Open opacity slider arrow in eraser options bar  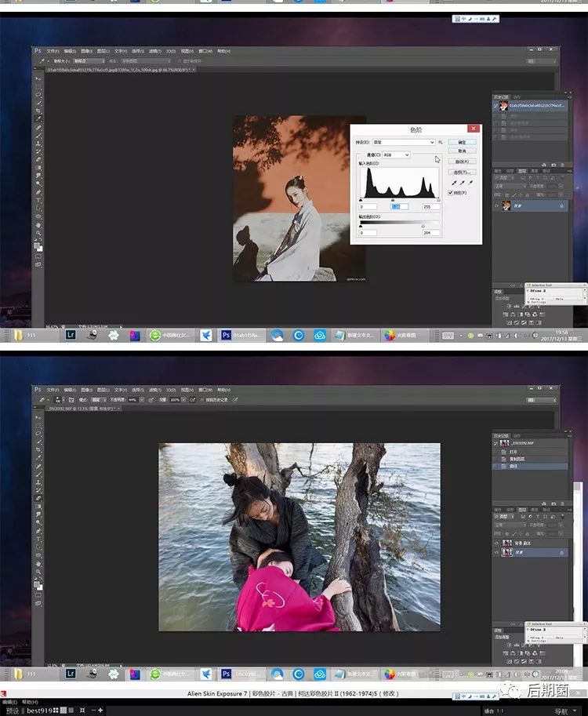(x=142, y=400)
